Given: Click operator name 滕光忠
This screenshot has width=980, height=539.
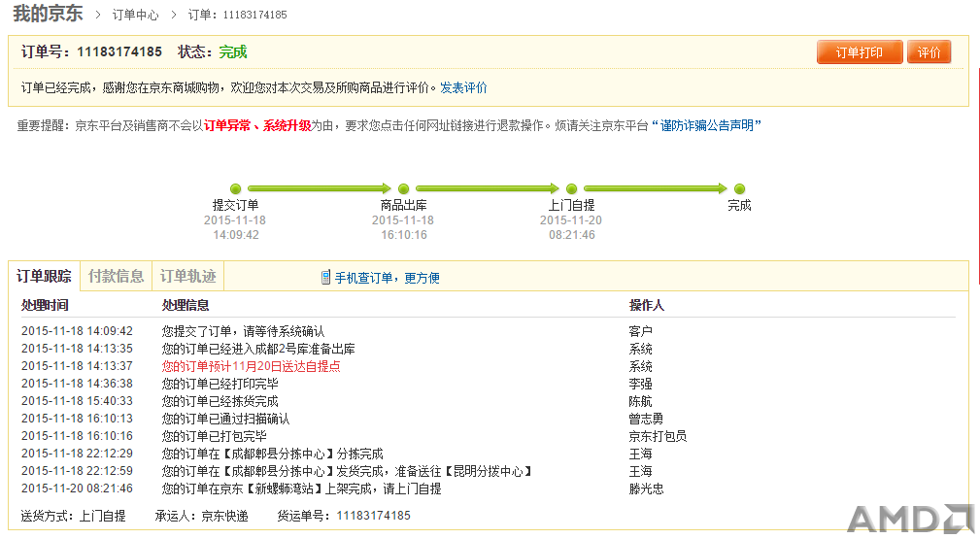Looking at the screenshot, I should (646, 488).
